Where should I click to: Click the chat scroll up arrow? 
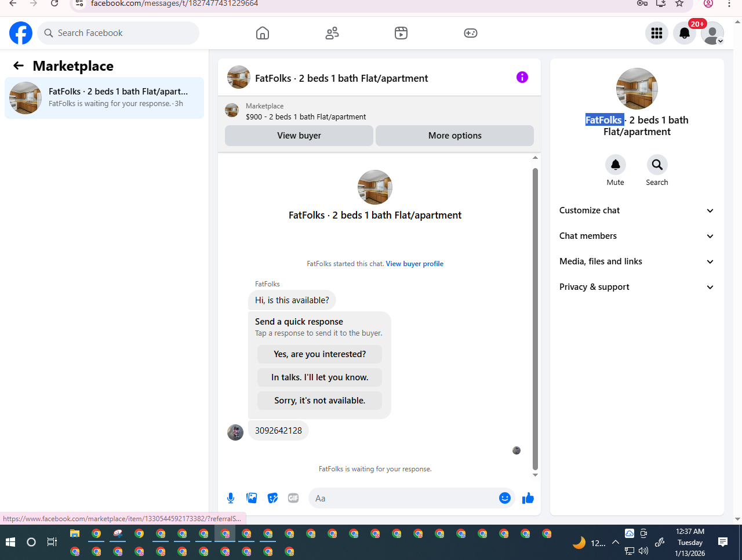[535, 158]
